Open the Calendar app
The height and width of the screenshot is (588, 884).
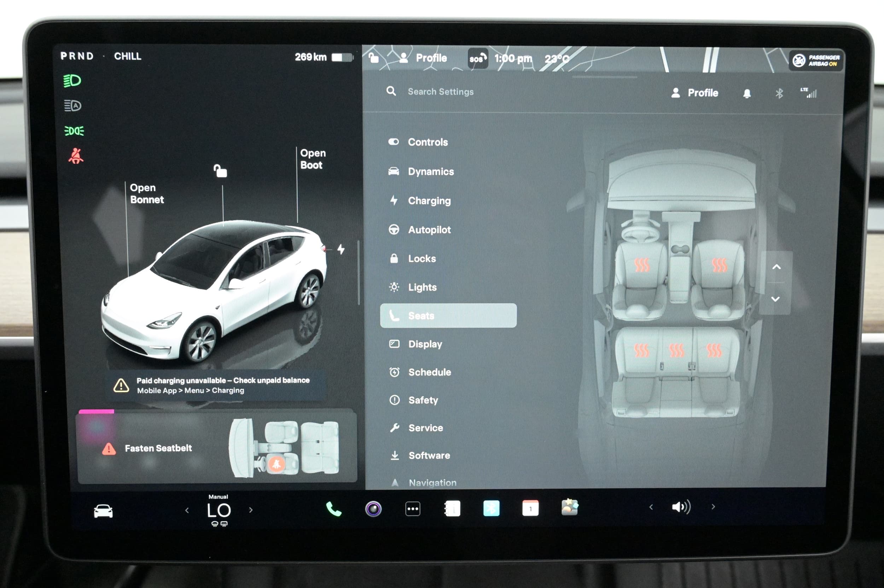(530, 508)
